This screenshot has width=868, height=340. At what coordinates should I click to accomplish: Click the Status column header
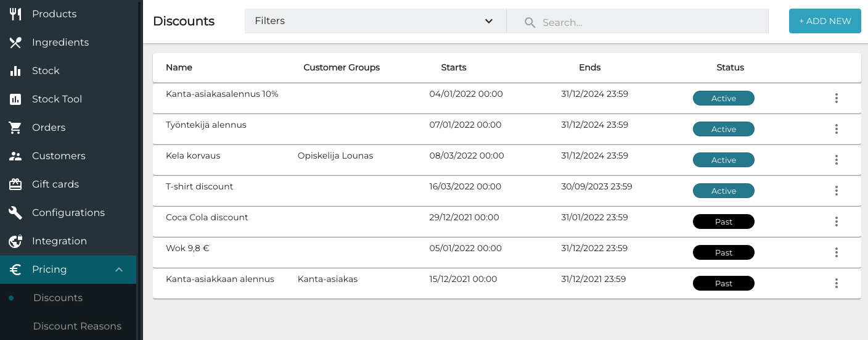pyautogui.click(x=730, y=67)
